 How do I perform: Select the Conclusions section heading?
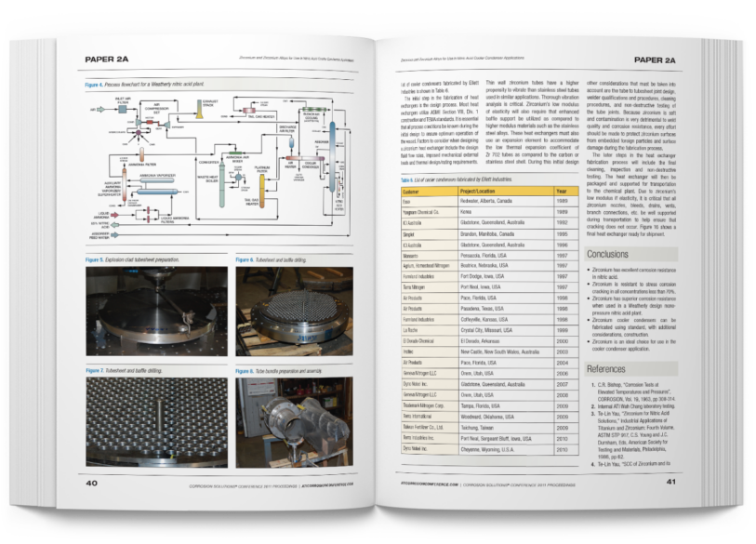coord(607,254)
